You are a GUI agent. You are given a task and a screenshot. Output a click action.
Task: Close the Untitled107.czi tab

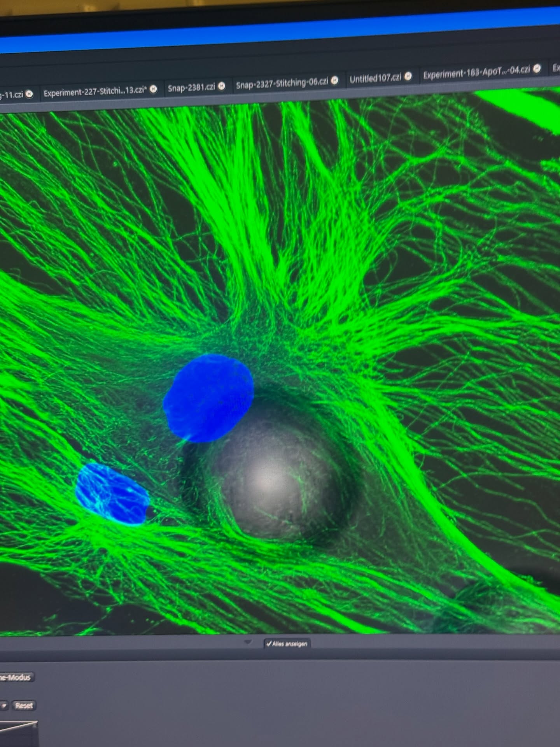[x=408, y=76]
